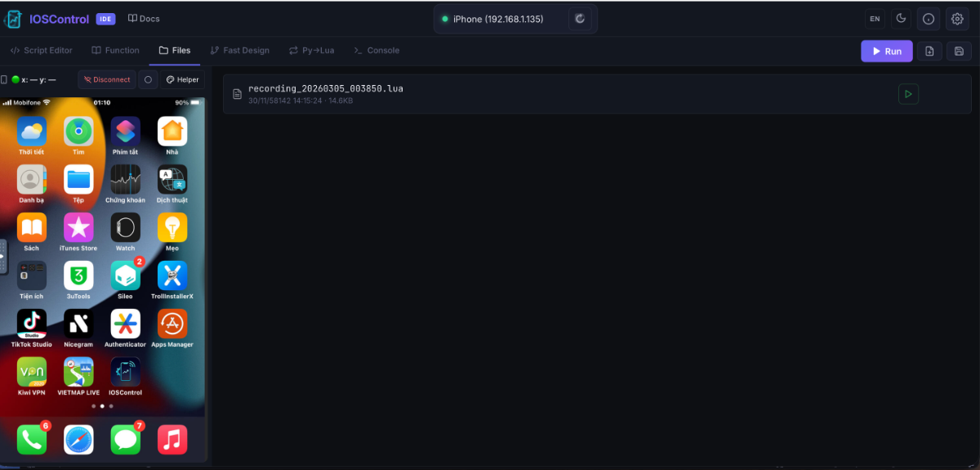
Task: Open Messages in the phone dock
Action: (x=126, y=440)
